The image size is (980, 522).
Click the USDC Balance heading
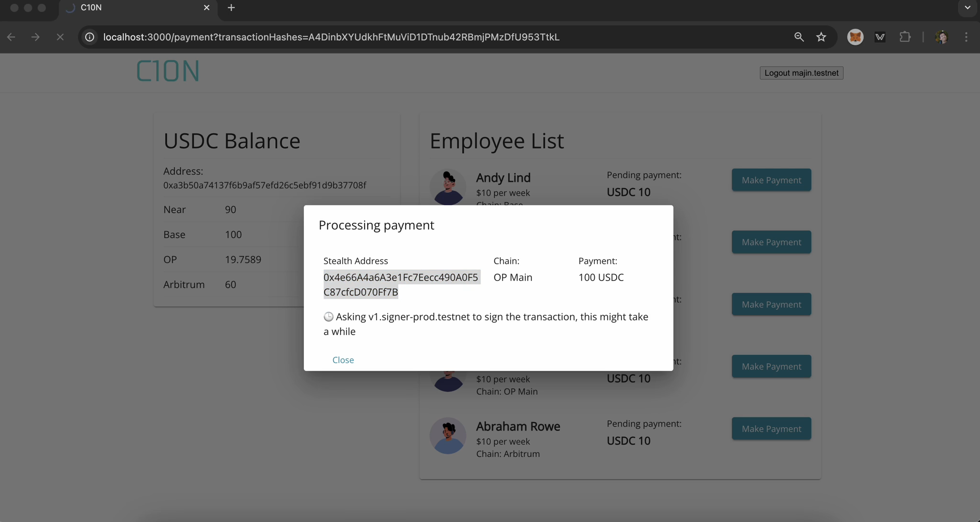point(232,141)
